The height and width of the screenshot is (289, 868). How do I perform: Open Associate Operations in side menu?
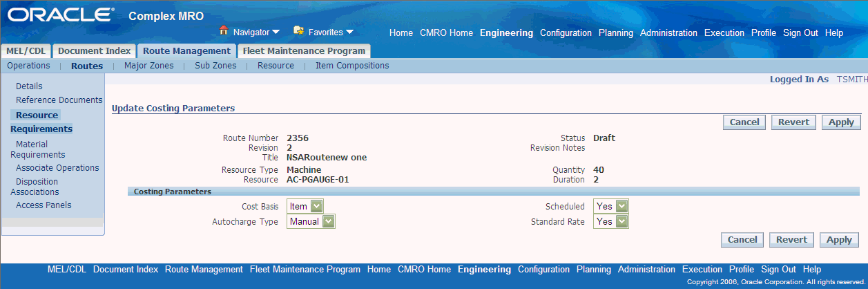coord(57,168)
